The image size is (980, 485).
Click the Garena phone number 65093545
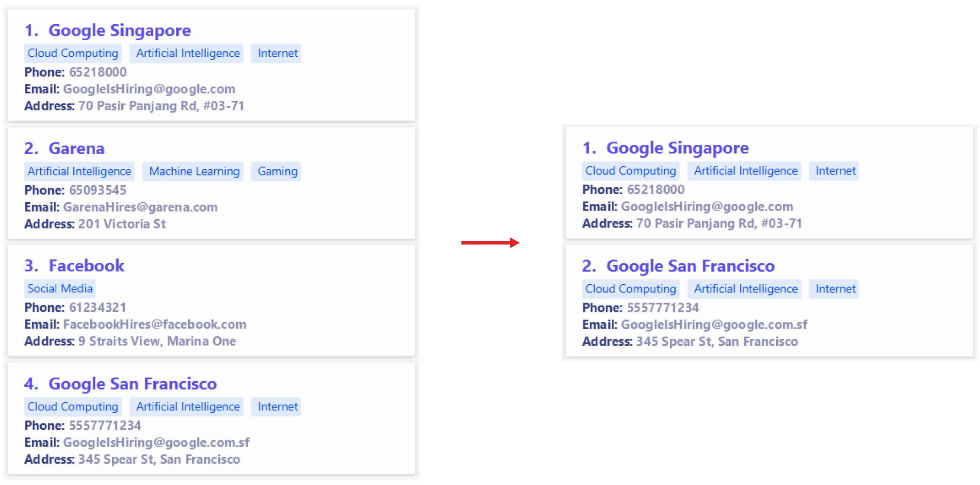[98, 190]
